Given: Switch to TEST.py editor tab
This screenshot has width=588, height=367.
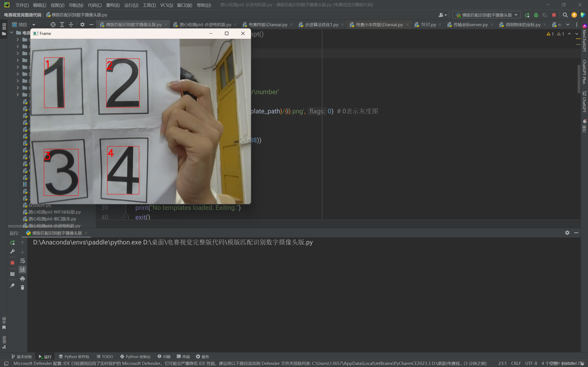Looking at the screenshot, I should pos(428,25).
